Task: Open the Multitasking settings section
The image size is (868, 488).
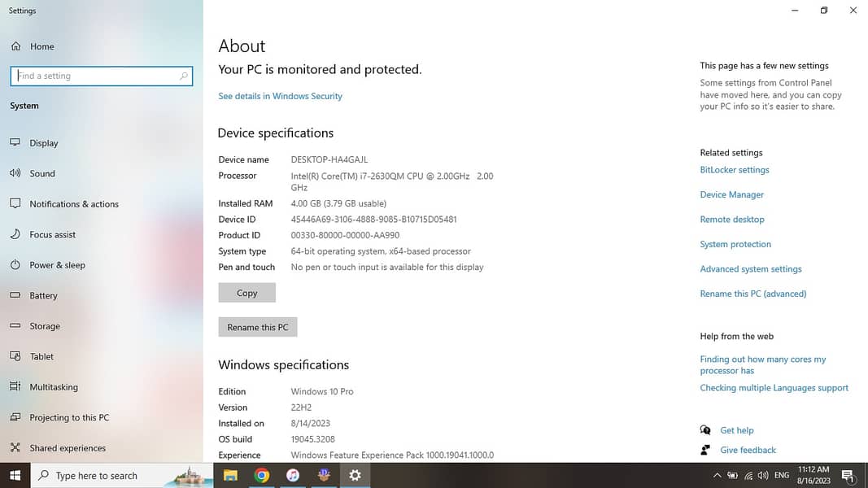Action: pyautogui.click(x=54, y=387)
